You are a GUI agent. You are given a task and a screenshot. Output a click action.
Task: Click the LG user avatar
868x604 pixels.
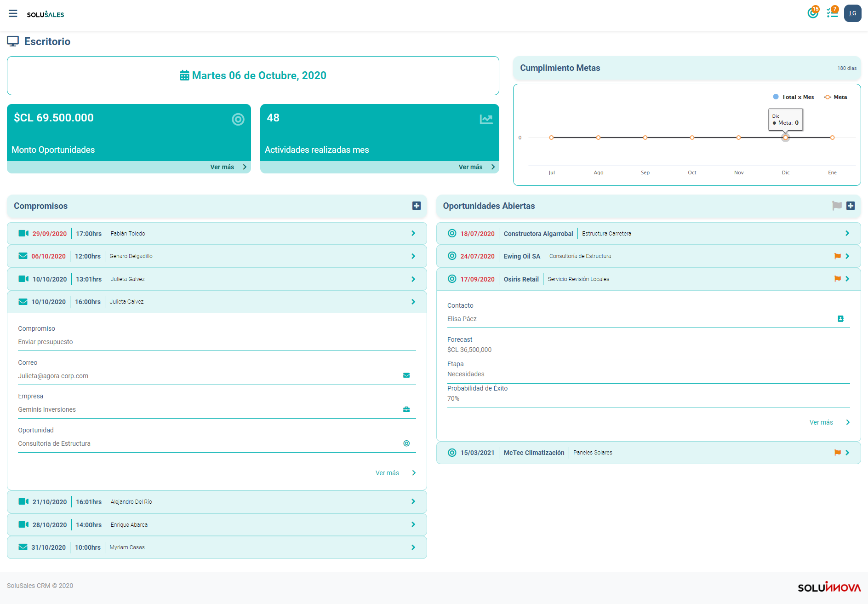pos(852,13)
